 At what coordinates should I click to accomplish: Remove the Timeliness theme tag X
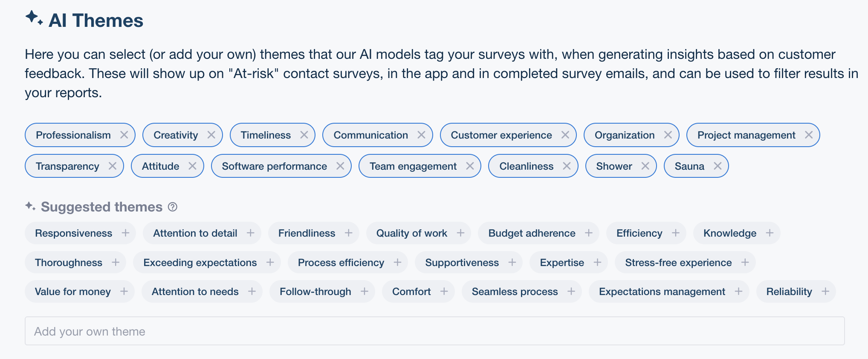(304, 135)
